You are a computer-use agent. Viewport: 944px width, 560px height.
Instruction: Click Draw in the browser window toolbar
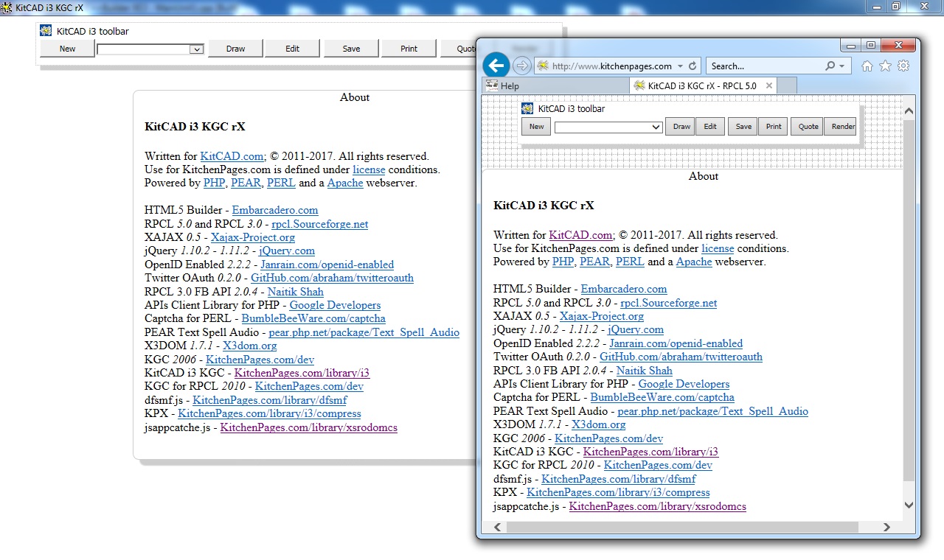tap(681, 127)
